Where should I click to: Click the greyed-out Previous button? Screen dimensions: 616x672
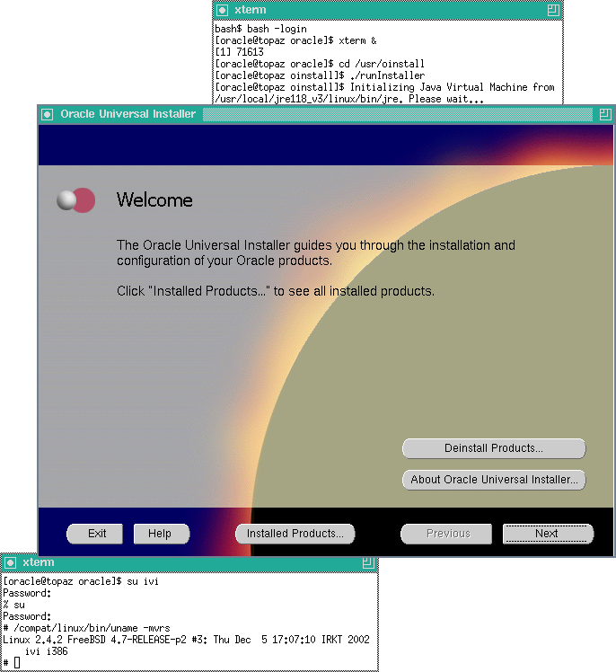(447, 534)
